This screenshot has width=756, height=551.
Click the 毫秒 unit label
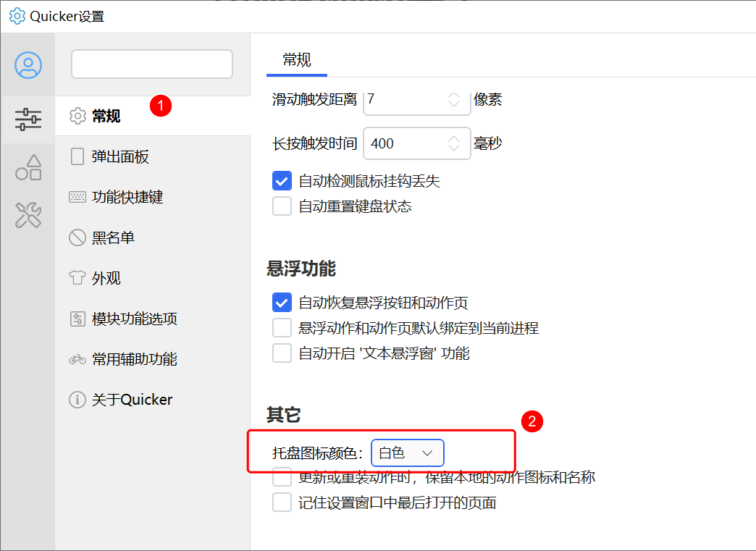pos(488,143)
